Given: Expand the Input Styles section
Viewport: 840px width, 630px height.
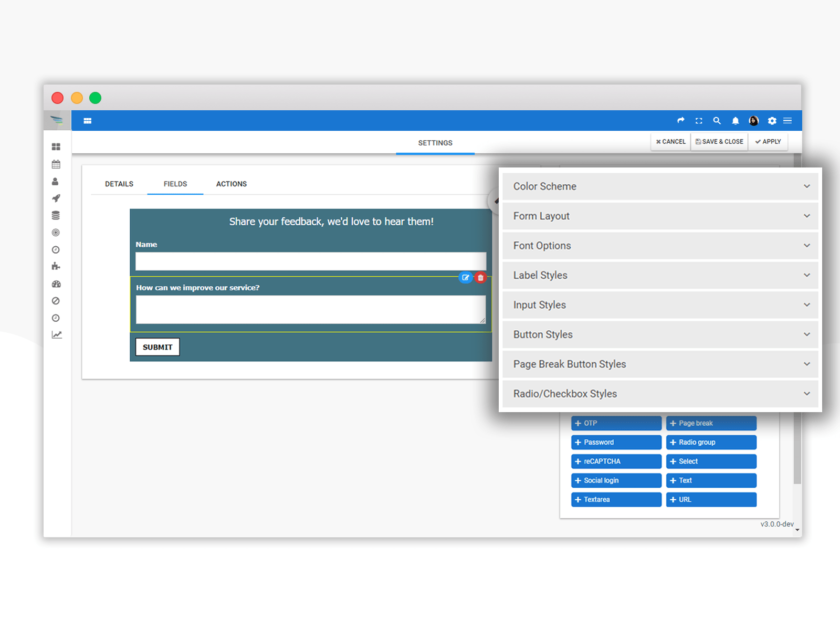Looking at the screenshot, I should click(660, 305).
